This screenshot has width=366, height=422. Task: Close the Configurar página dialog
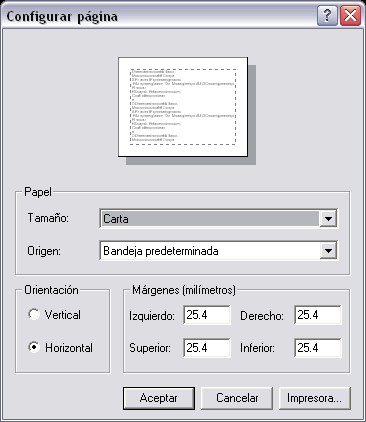(x=350, y=15)
